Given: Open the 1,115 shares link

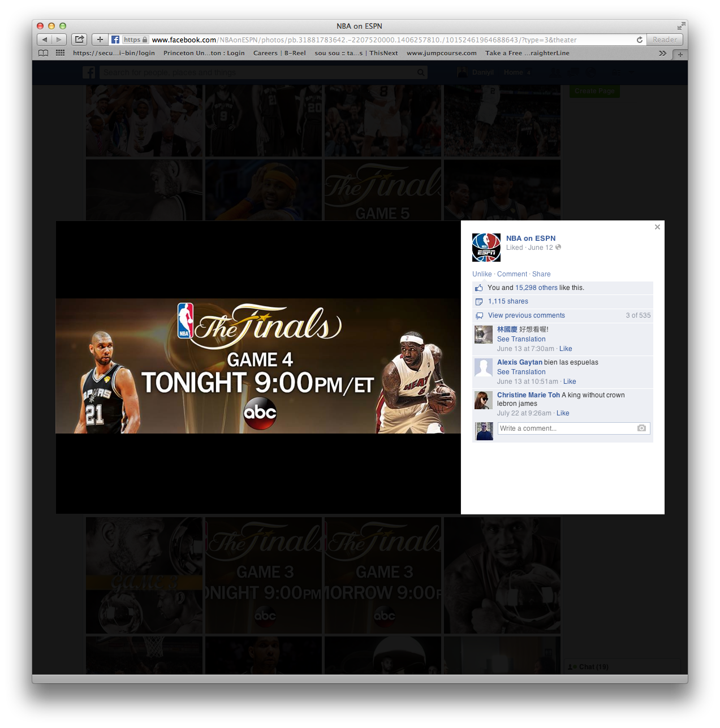Looking at the screenshot, I should (x=508, y=301).
